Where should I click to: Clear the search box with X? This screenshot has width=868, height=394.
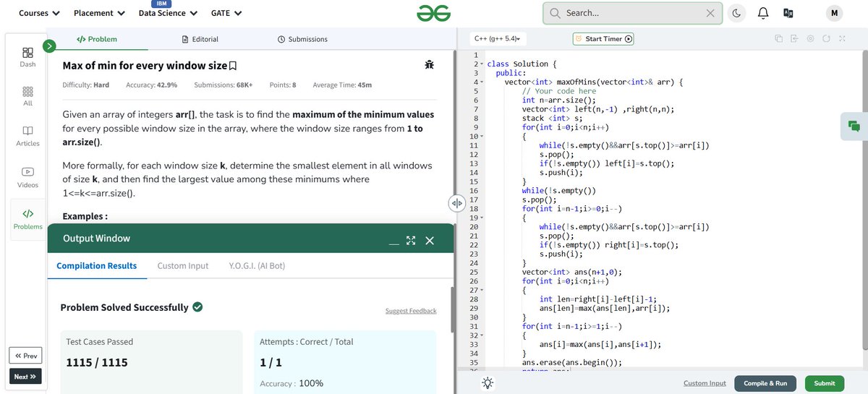[x=710, y=13]
